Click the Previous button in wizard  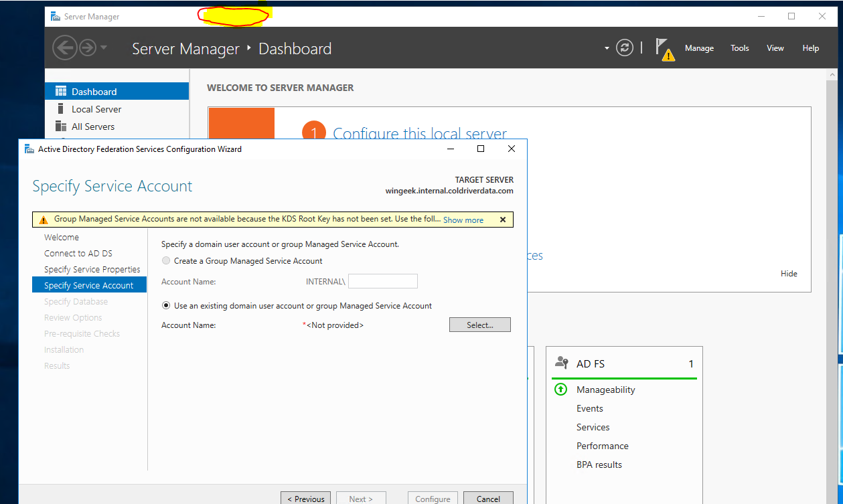tap(306, 499)
